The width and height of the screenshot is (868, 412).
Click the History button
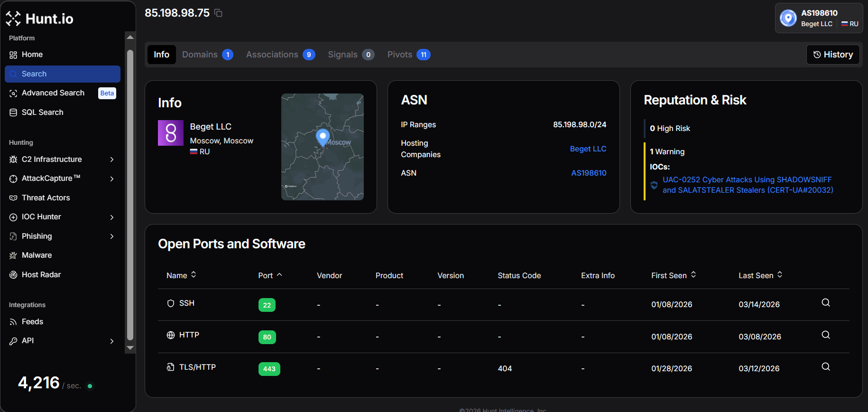coord(833,55)
